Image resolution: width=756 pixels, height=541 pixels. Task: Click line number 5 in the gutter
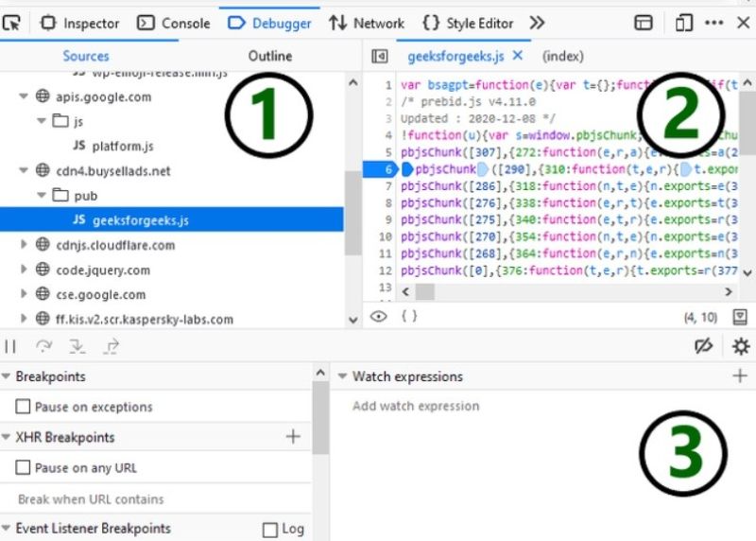coord(388,152)
